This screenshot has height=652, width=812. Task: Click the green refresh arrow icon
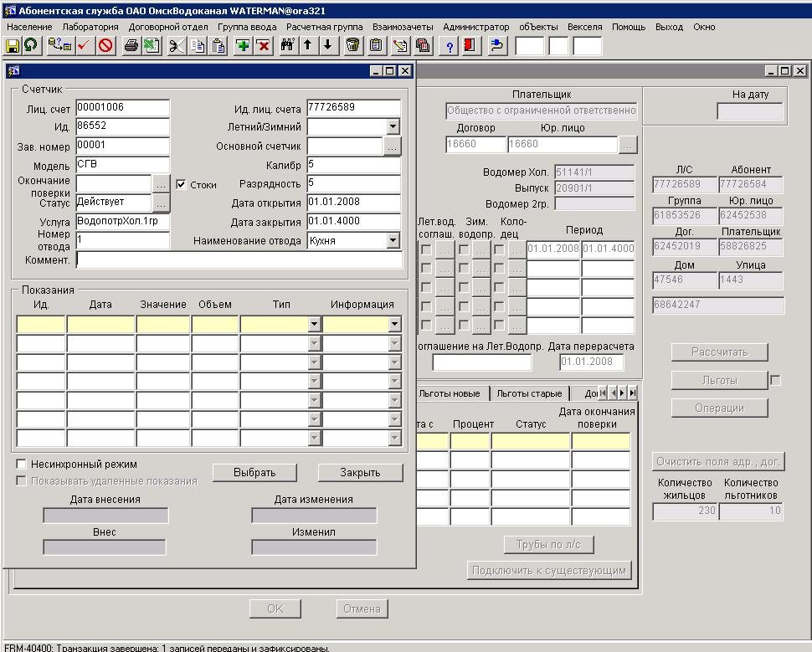pos(30,45)
